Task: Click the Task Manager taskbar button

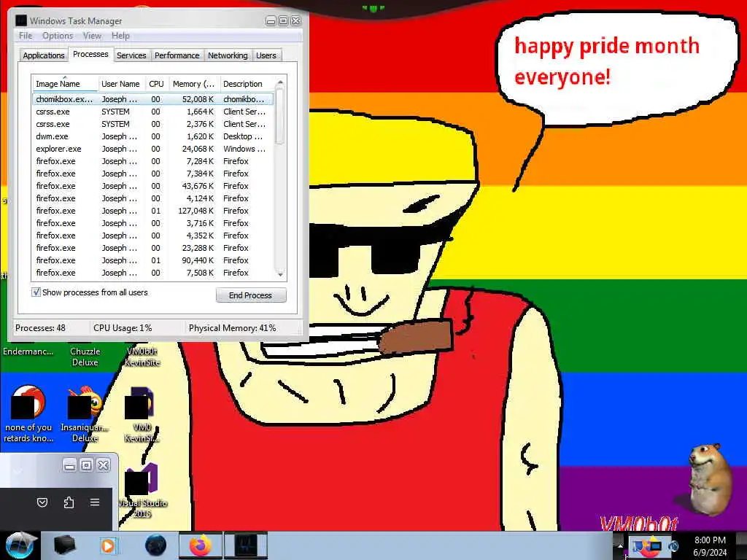Action: tap(246, 545)
